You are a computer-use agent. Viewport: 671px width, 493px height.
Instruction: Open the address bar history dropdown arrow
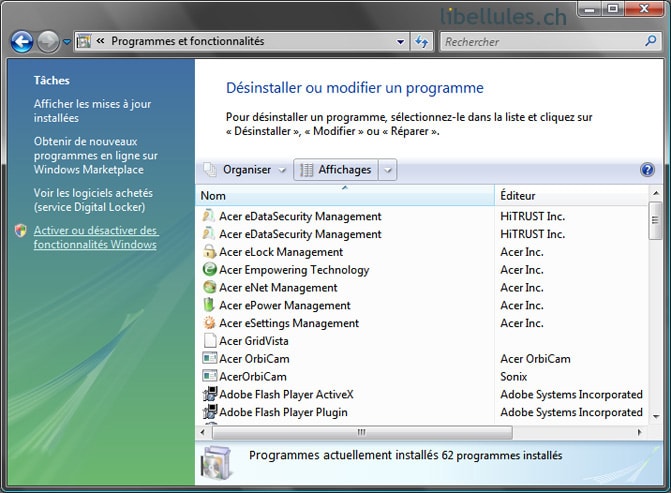click(401, 42)
